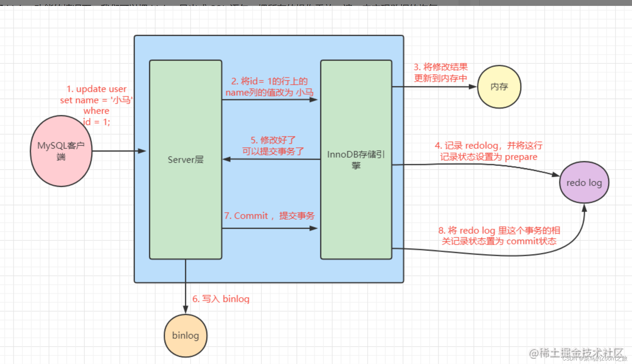The height and width of the screenshot is (364, 632).
Task: Select the '7. Commit，提交事务' label
Action: click(x=269, y=216)
